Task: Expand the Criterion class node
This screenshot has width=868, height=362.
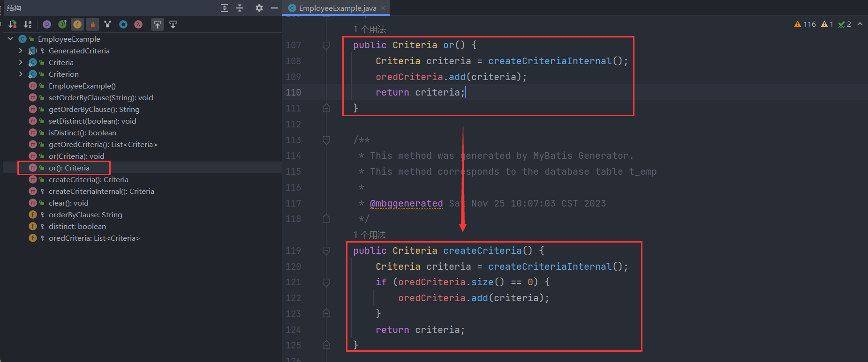Action: 21,74
